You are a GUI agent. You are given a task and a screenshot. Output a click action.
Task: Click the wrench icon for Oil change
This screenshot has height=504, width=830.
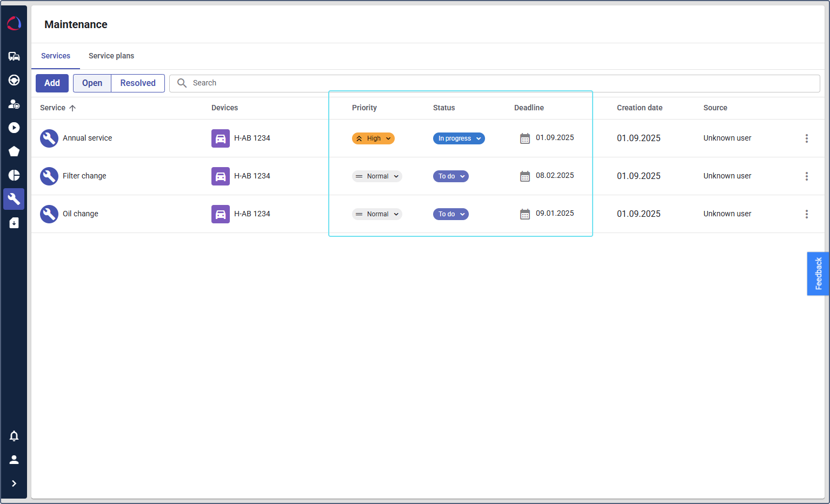[49, 214]
